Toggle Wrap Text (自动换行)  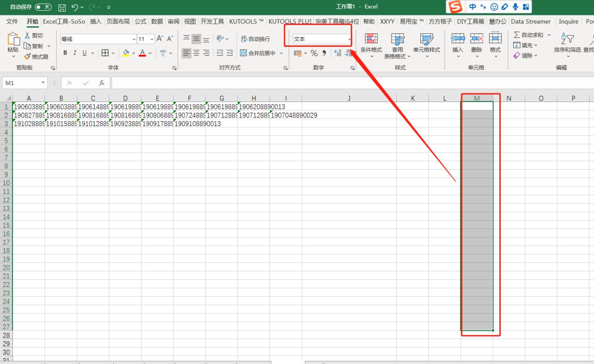255,39
